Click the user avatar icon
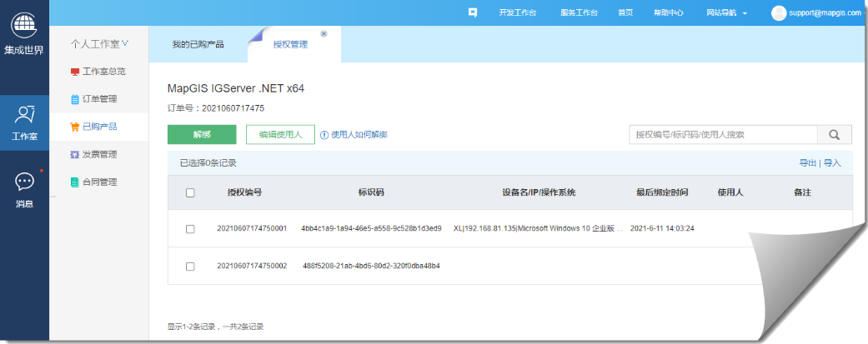Screen dimensions: 868x344 (779, 12)
